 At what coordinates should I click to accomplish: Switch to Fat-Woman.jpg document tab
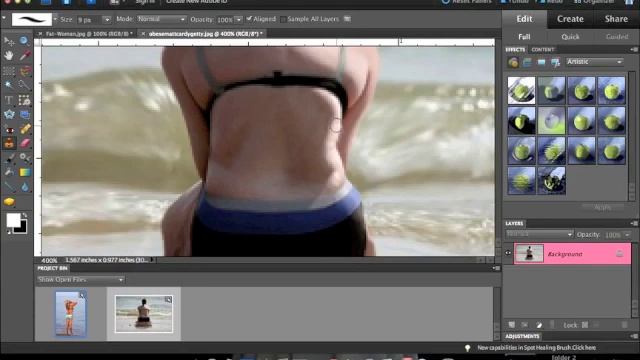(89, 34)
